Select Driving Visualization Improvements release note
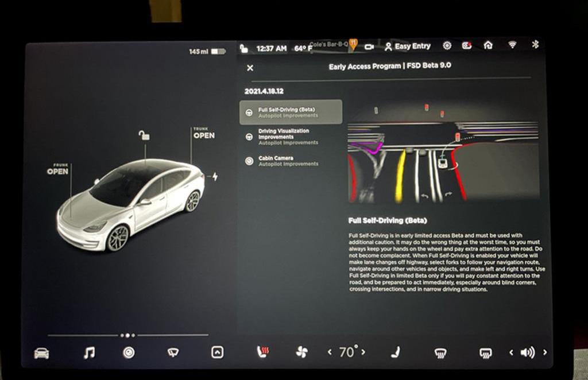The width and height of the screenshot is (588, 380). click(291, 137)
